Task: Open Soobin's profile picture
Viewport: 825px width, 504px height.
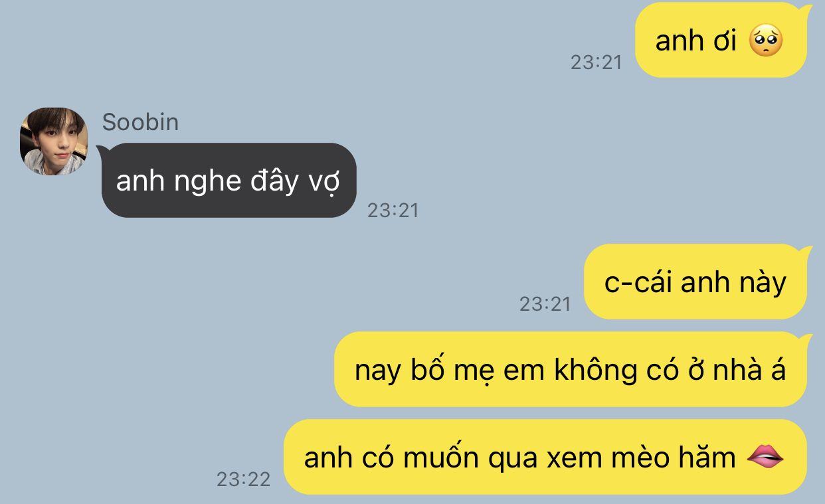Action: tap(54, 141)
